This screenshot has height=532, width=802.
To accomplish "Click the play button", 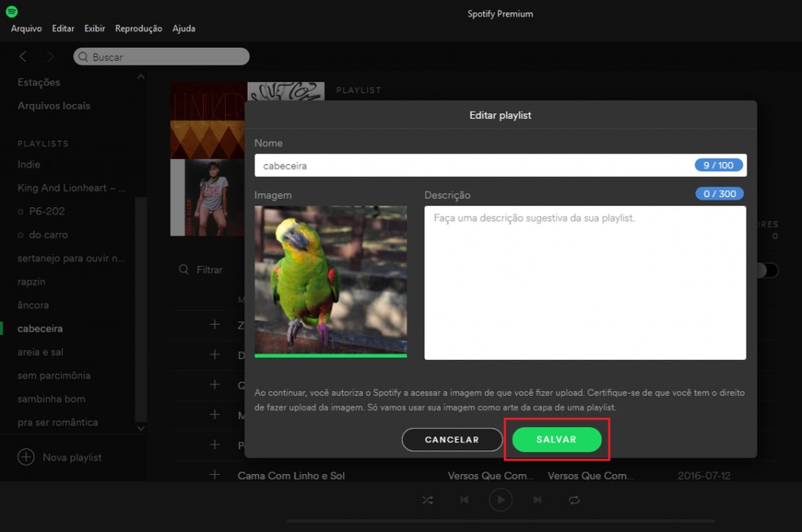I will tap(500, 499).
